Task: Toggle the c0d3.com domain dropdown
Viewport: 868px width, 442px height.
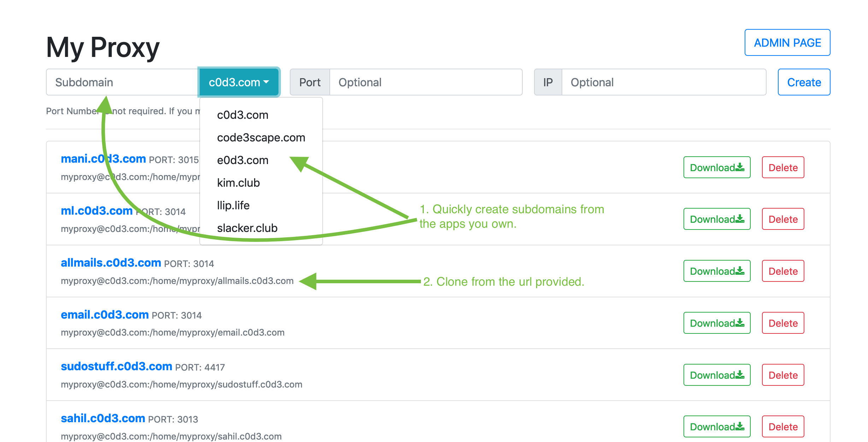Action: point(239,82)
